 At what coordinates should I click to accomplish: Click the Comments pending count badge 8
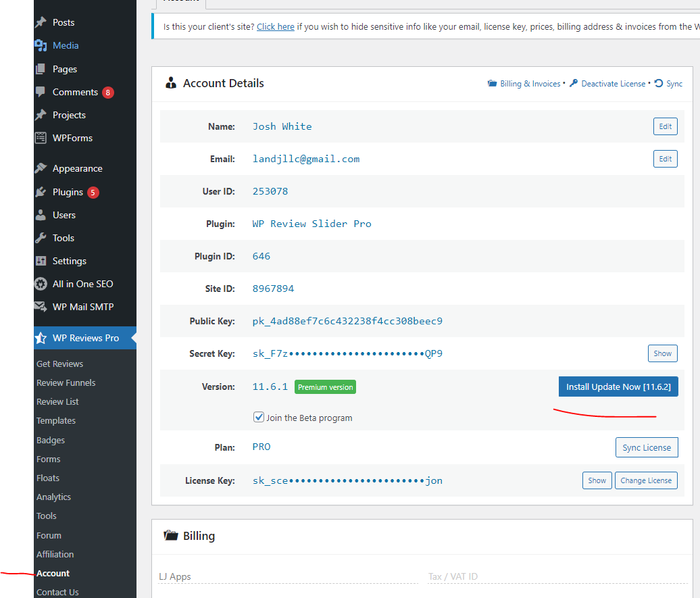107,93
